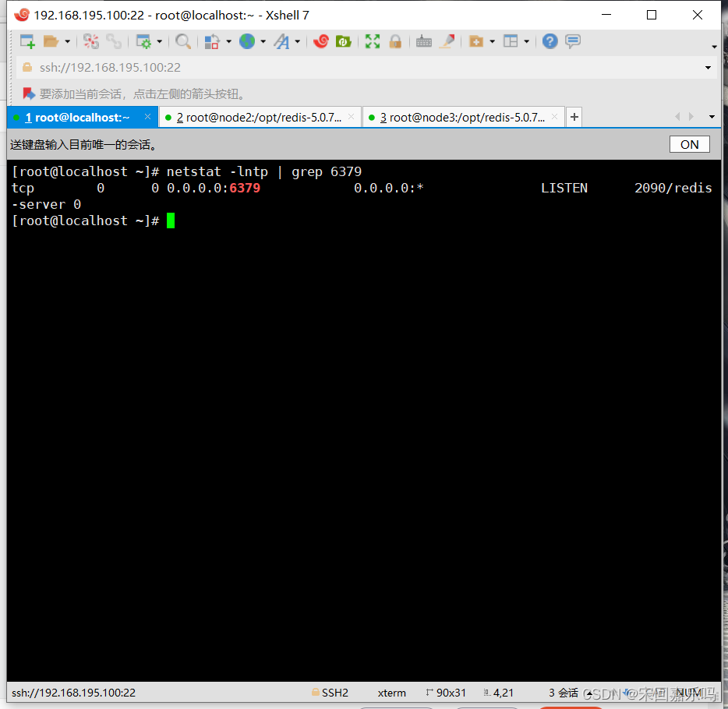Screen dimensions: 728x709
Task: Close the root@node3 tab
Action: (x=554, y=117)
